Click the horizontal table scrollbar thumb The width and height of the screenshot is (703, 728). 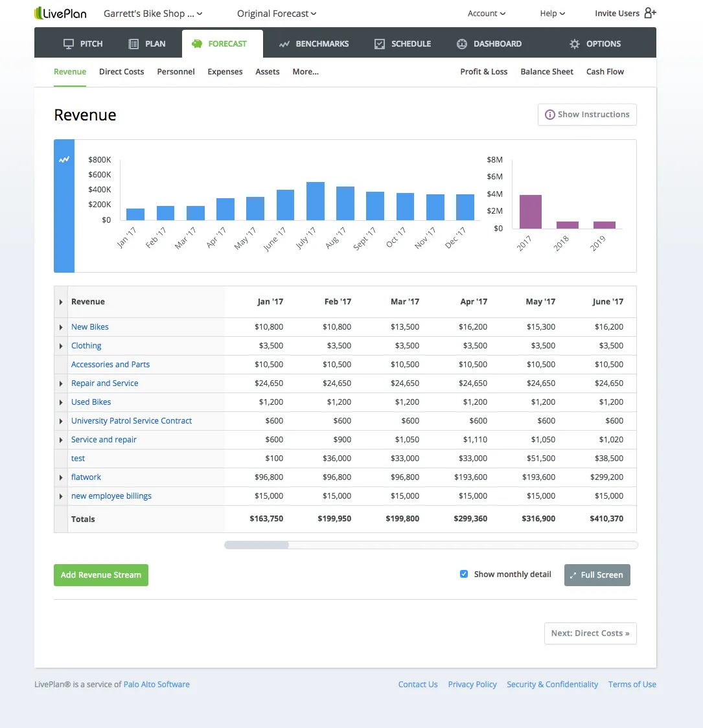click(257, 545)
